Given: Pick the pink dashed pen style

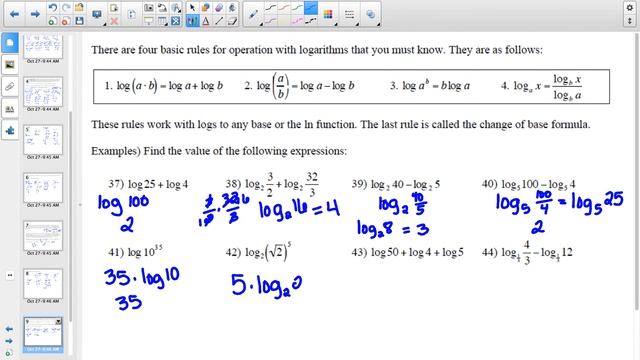Looking at the screenshot, I should click(x=297, y=21).
